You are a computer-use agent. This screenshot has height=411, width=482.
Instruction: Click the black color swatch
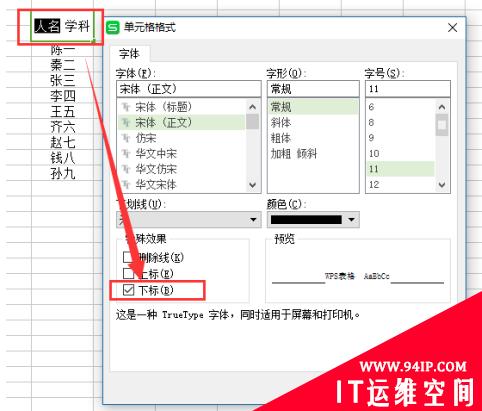click(306, 220)
